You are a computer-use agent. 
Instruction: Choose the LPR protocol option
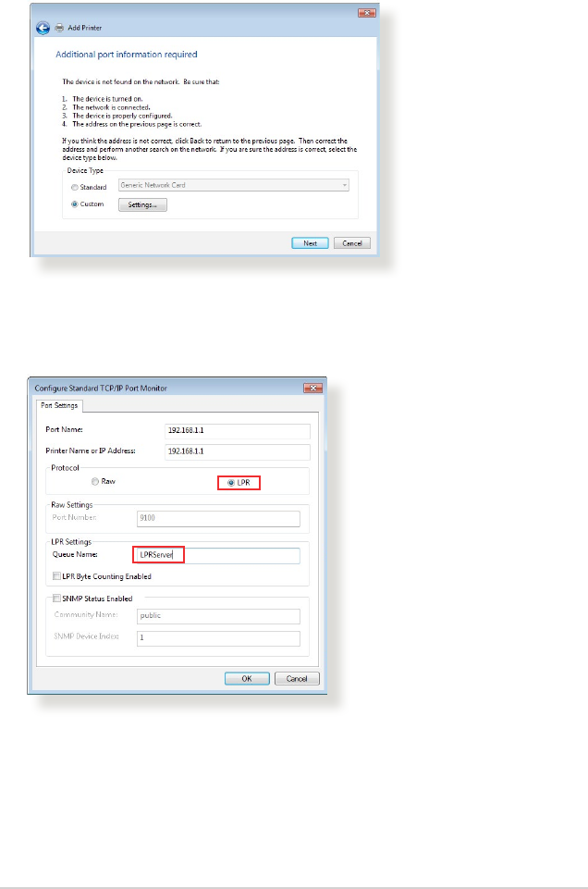coord(231,483)
